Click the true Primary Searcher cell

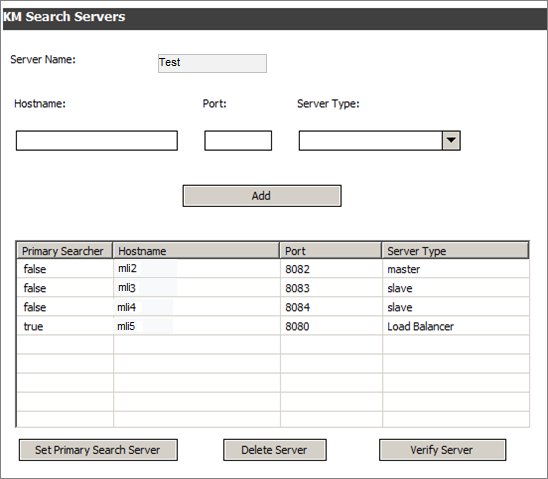(x=65, y=326)
